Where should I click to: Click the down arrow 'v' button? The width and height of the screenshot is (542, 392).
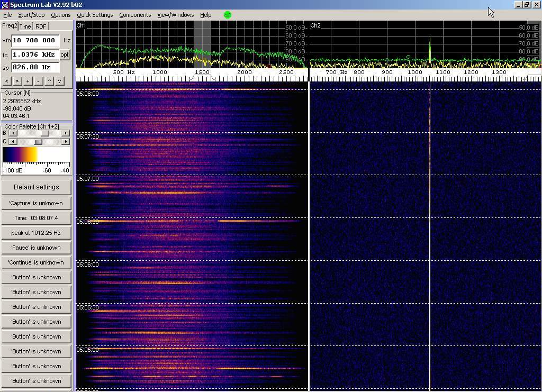pyautogui.click(x=60, y=81)
